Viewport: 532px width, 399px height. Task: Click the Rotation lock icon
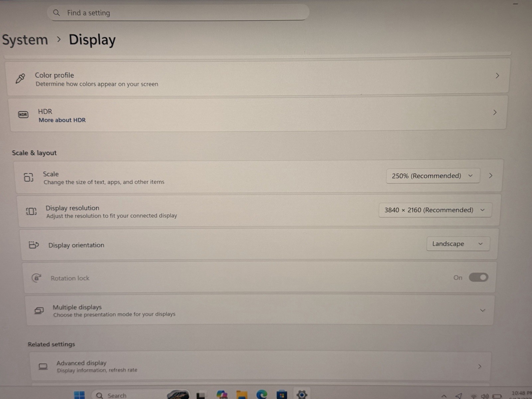point(36,278)
